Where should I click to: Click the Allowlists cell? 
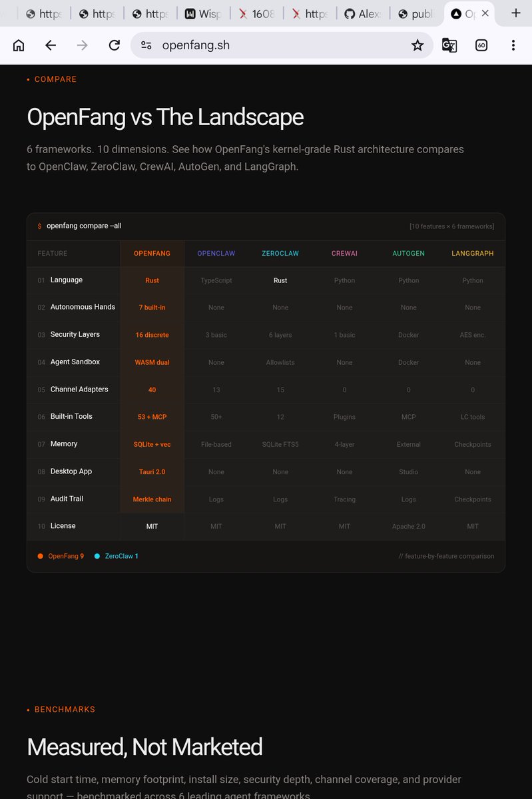280,363
